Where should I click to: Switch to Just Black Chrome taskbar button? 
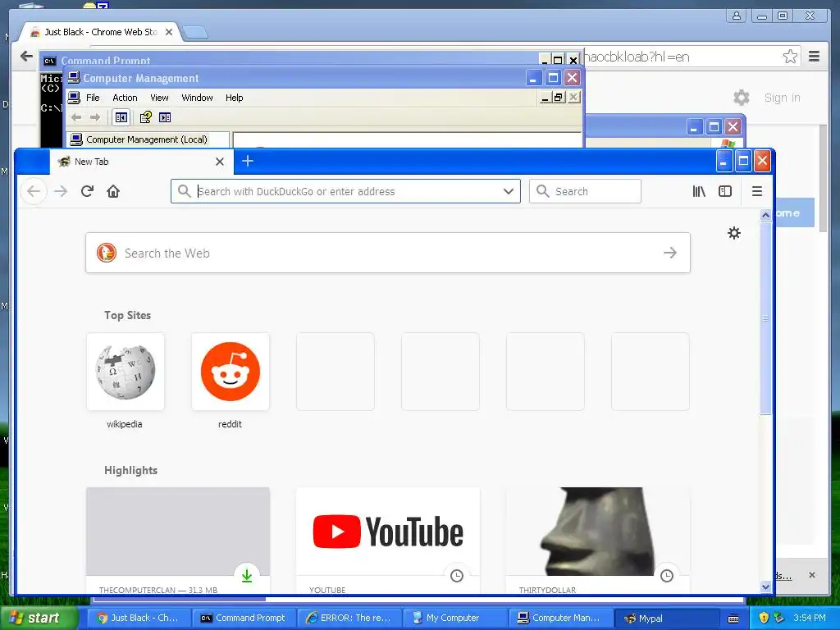click(x=138, y=618)
